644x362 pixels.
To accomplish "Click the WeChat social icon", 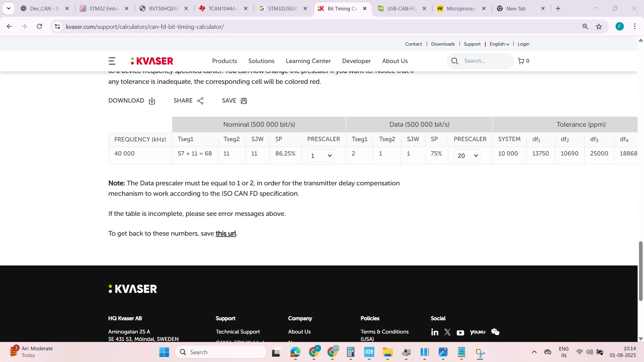I will (x=495, y=332).
